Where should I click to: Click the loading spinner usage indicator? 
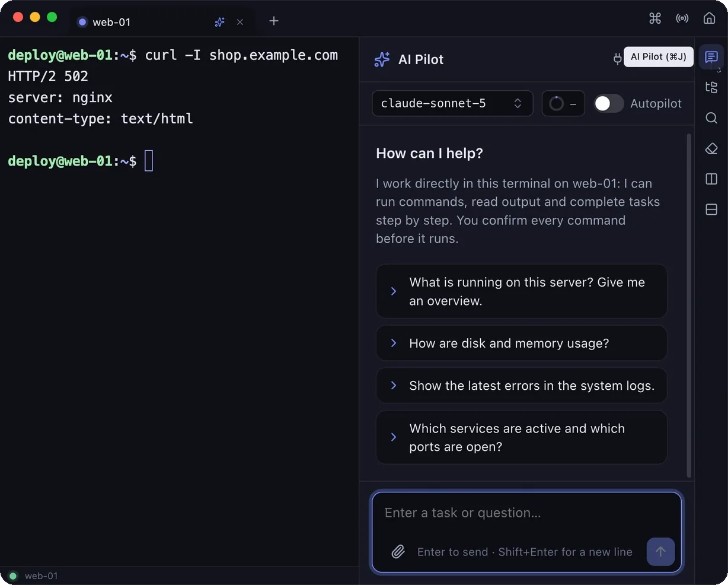tap(563, 103)
